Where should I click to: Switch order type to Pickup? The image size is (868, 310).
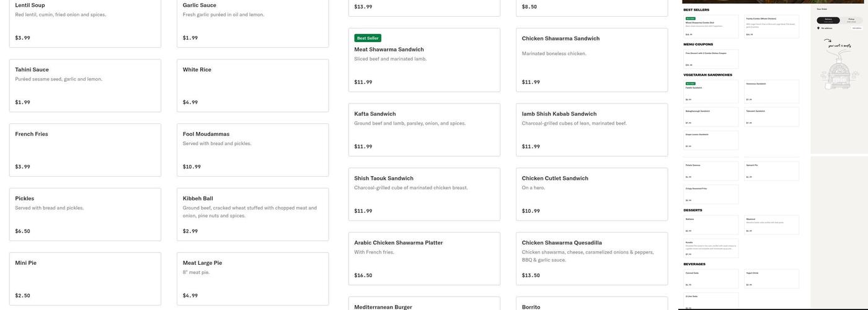tap(851, 20)
